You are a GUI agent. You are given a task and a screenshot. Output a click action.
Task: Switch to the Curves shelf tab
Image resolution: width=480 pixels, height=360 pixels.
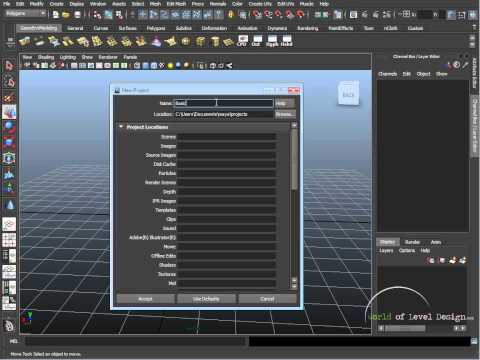[101, 28]
